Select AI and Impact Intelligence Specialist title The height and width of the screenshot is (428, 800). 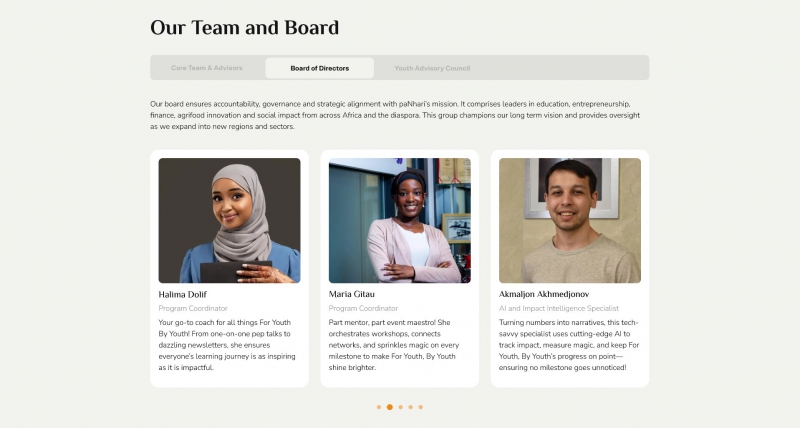[x=559, y=308]
